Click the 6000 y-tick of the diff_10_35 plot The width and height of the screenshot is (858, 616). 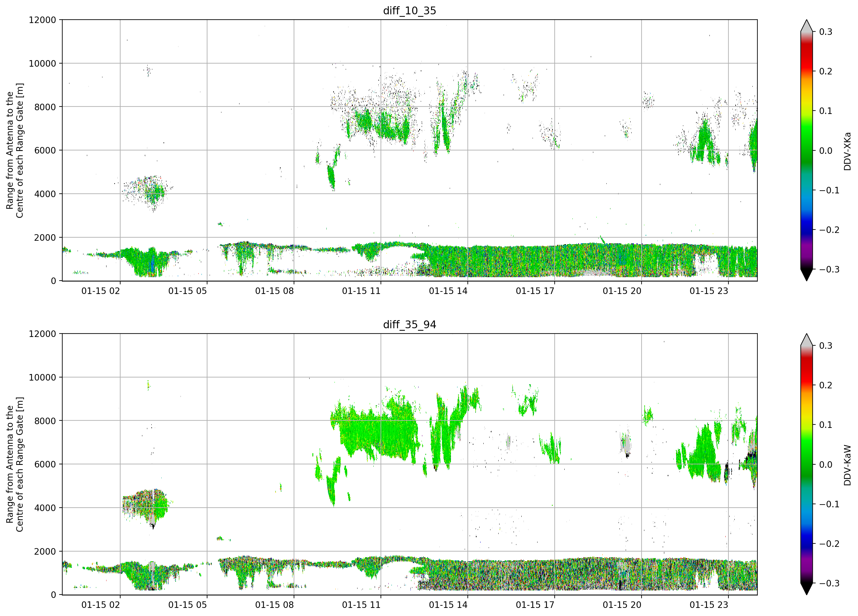(x=45, y=151)
